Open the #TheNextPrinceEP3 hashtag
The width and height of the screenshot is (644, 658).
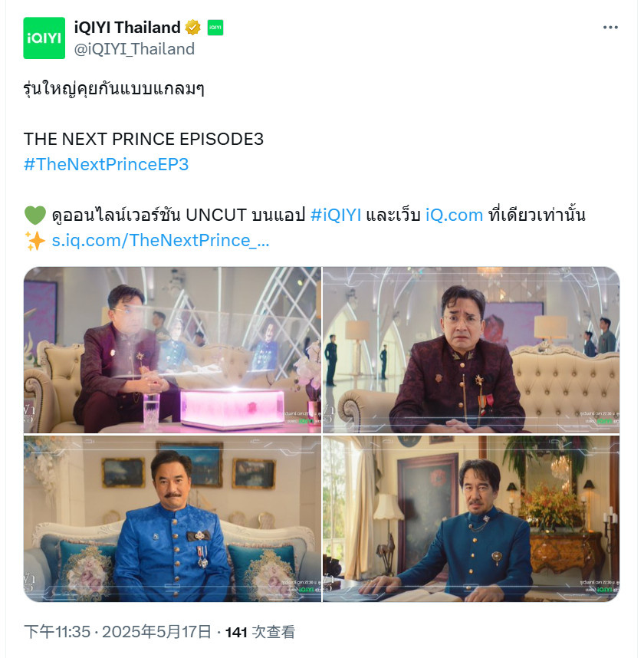(106, 164)
